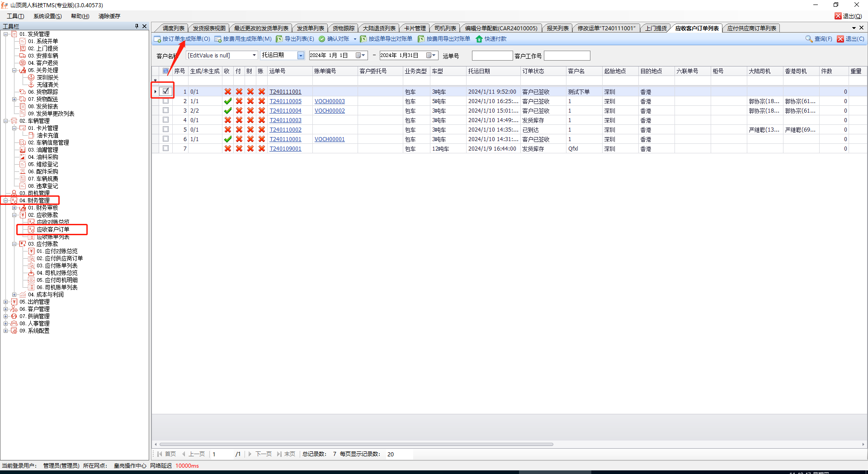The width and height of the screenshot is (868, 474).
Task: Click the quick payment icon
Action: (x=479, y=39)
